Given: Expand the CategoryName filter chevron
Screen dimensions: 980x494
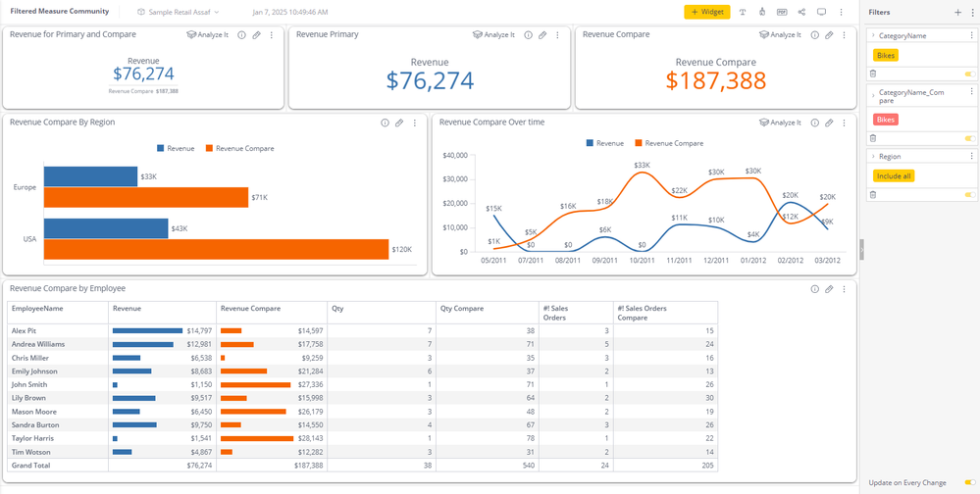Looking at the screenshot, I should (873, 35).
